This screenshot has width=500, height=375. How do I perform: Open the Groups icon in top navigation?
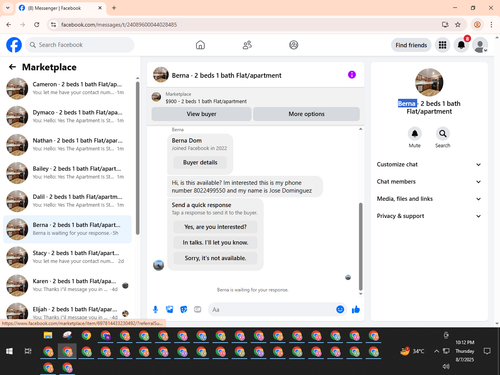(x=294, y=45)
